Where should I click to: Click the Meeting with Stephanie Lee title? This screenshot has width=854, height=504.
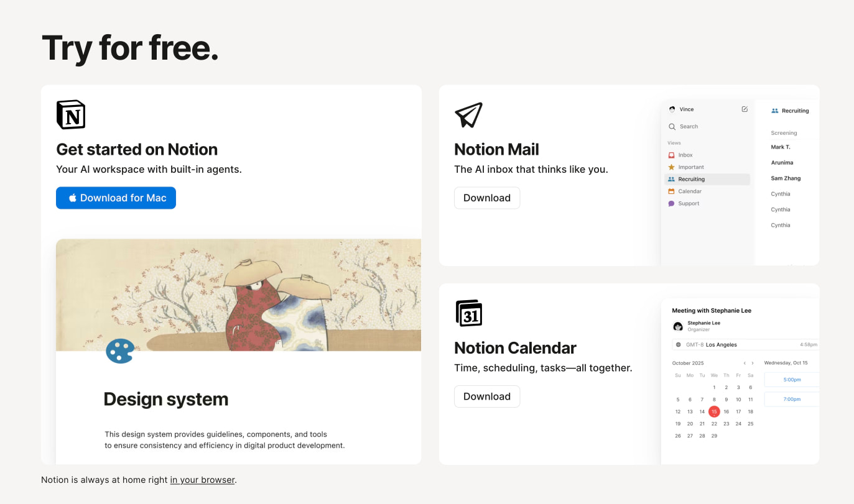click(712, 311)
